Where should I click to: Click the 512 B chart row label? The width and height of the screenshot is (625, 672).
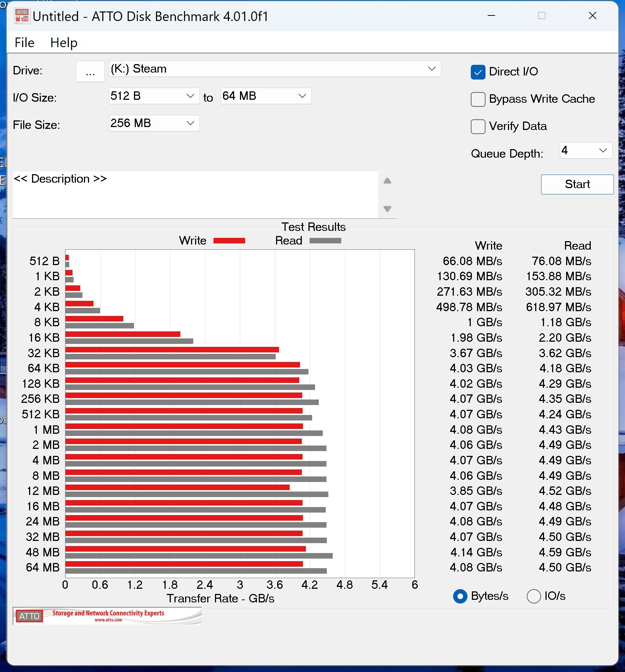pos(45,261)
